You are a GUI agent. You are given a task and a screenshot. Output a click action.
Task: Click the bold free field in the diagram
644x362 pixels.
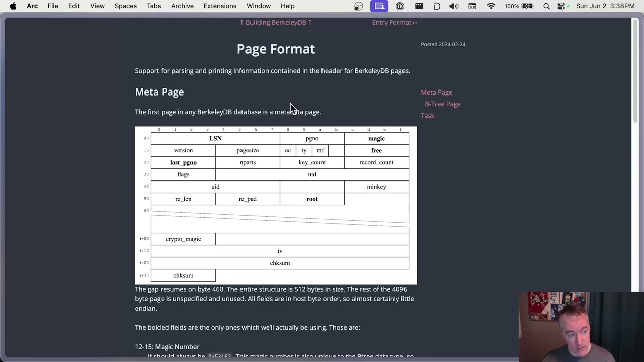(x=376, y=150)
